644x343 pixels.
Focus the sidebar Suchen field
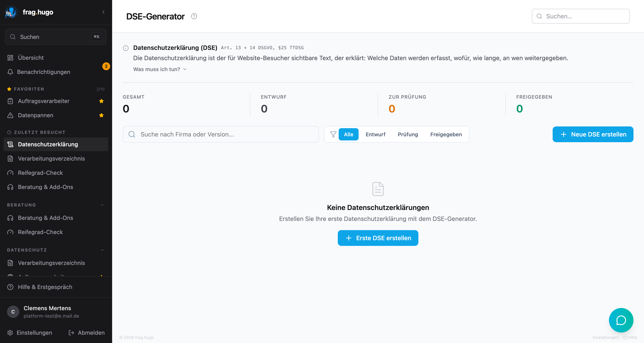point(55,37)
